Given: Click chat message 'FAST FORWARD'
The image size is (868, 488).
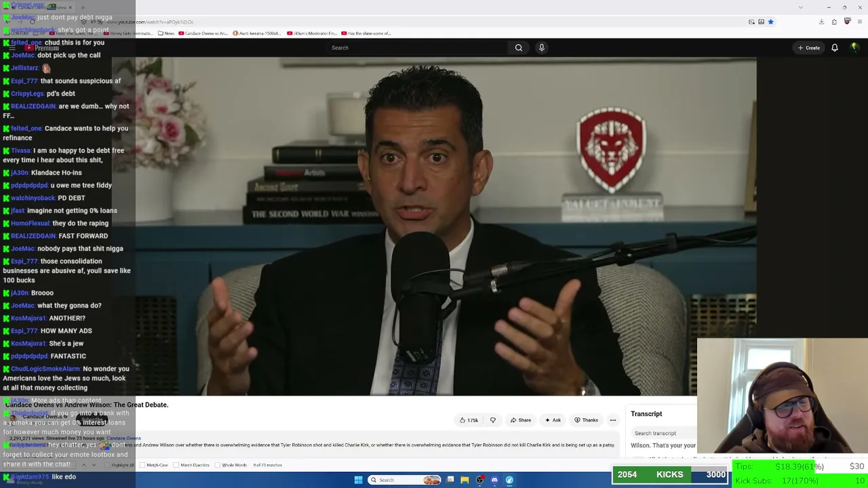Looking at the screenshot, I should tap(83, 236).
